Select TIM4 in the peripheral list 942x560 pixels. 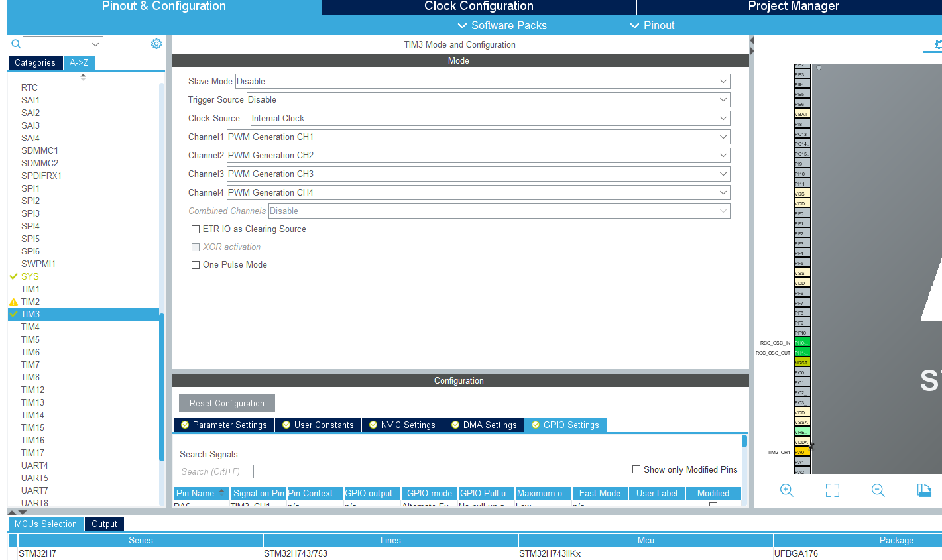click(30, 327)
